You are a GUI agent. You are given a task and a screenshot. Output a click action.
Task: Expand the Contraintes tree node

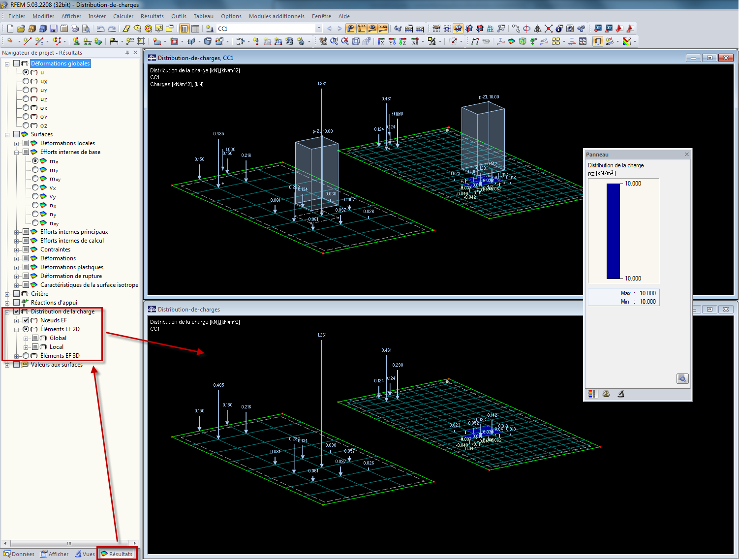(x=17, y=249)
